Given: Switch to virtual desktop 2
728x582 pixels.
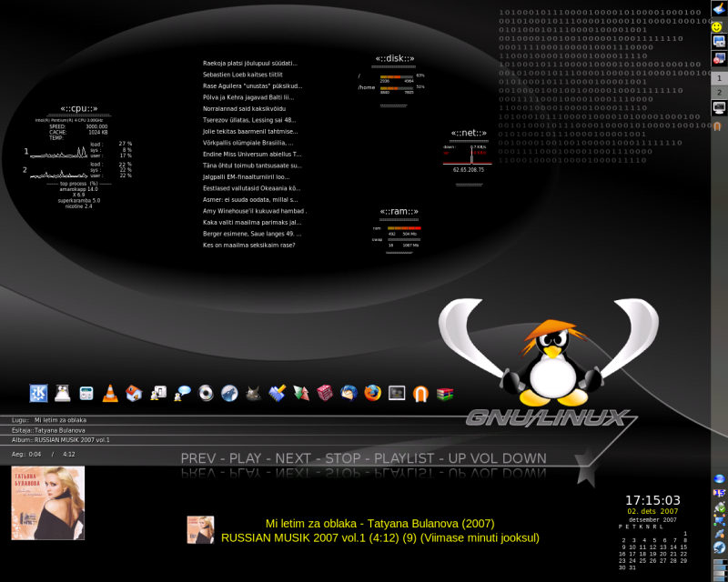Looking at the screenshot, I should coord(719,93).
